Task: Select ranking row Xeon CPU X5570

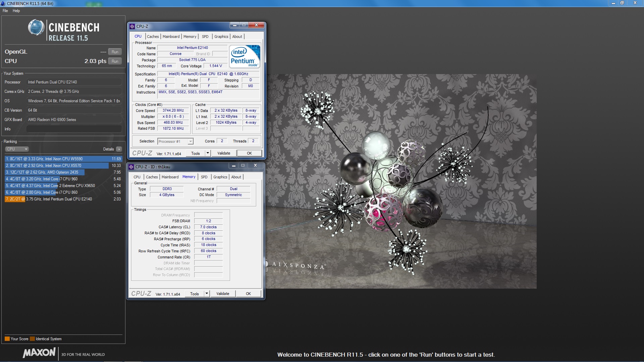Action: pos(63,166)
